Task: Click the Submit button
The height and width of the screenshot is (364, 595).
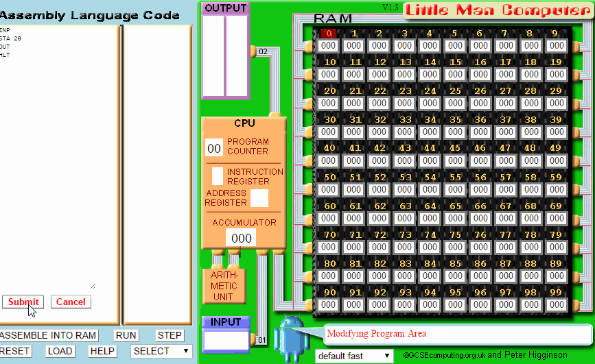Action: pos(23,302)
